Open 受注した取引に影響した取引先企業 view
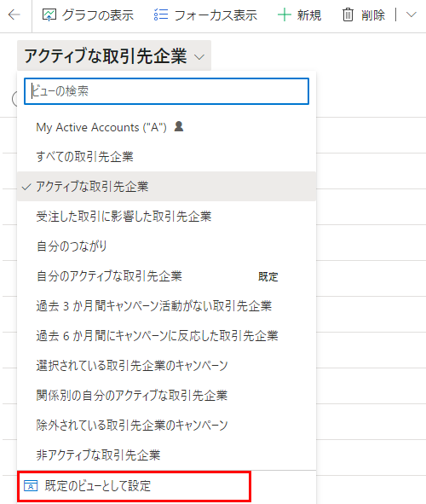Image resolution: width=426 pixels, height=504 pixels. 166,217
